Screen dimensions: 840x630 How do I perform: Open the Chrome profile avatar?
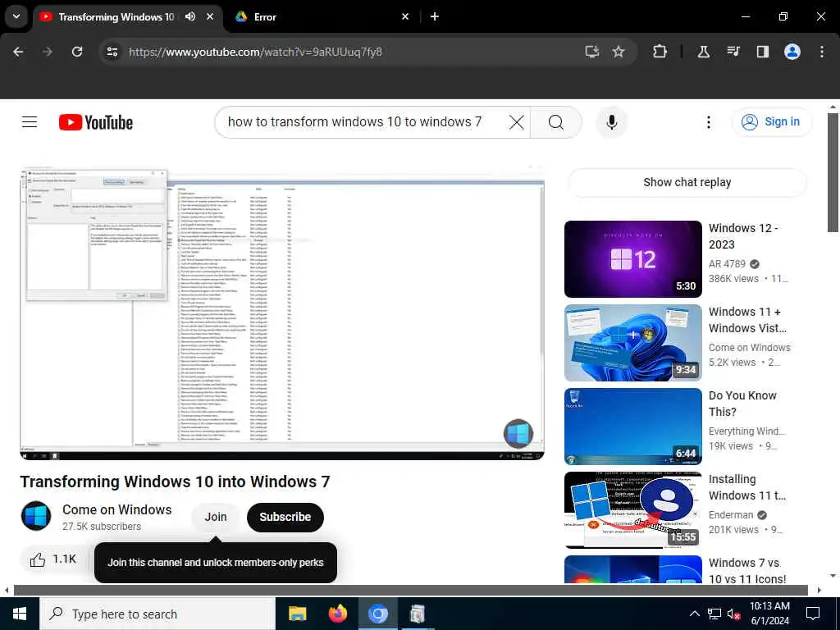[x=792, y=52]
